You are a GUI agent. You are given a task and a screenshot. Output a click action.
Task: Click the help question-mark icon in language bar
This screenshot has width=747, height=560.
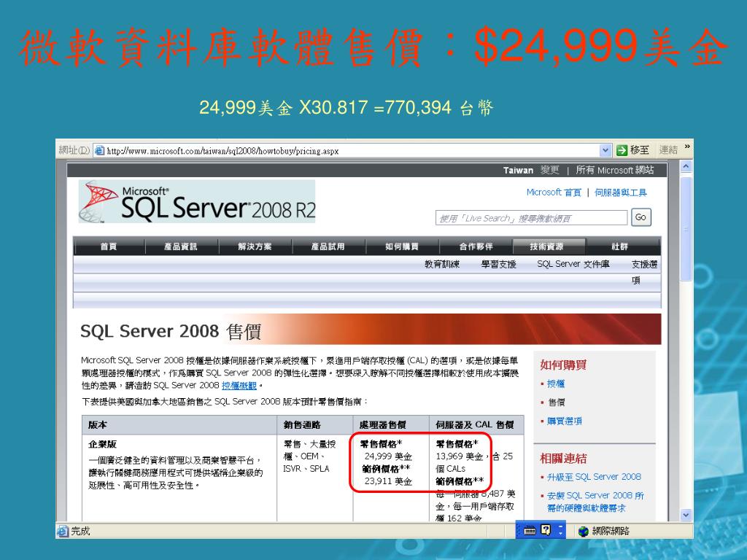click(546, 529)
